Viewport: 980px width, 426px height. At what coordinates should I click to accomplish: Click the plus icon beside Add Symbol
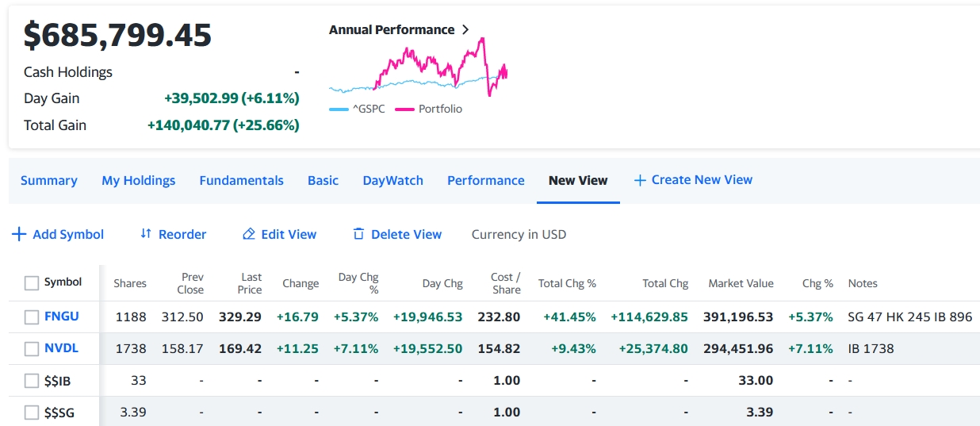[19, 234]
